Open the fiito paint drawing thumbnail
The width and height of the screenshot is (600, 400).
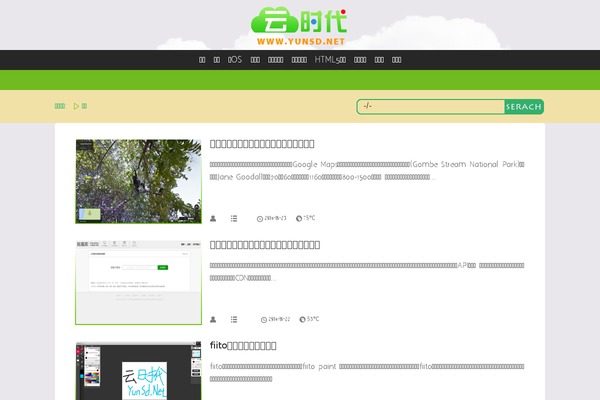(x=139, y=371)
